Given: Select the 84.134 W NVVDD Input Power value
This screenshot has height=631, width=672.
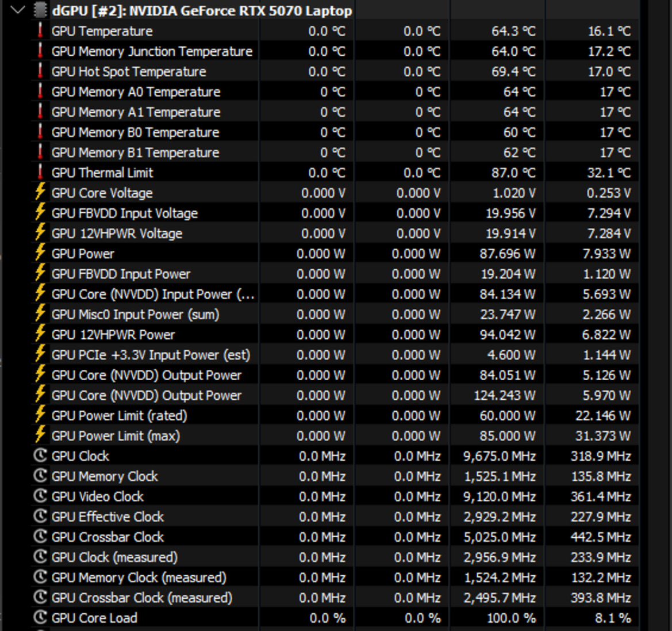Looking at the screenshot, I should [508, 295].
